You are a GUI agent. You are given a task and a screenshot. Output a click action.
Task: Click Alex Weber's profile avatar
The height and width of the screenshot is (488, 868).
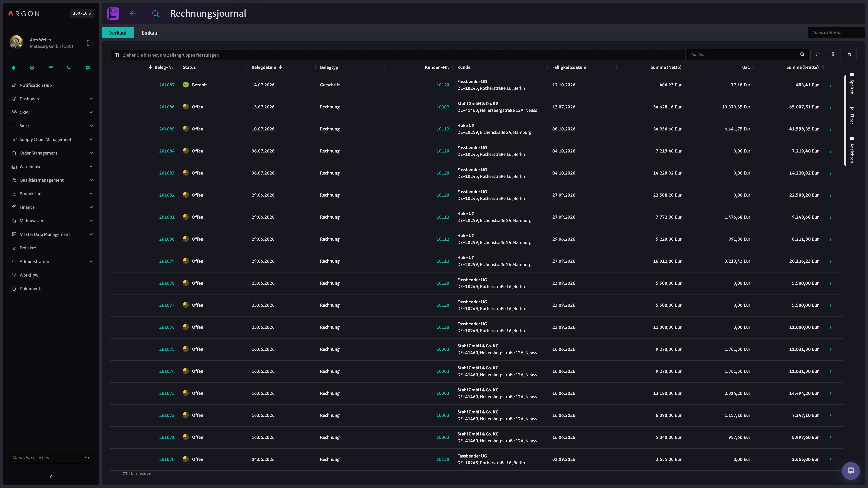pos(16,42)
